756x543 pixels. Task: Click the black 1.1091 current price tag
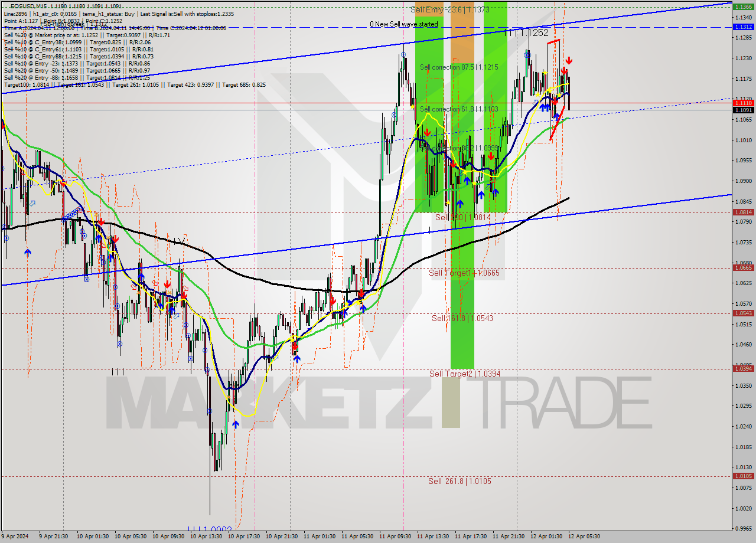pos(742,110)
